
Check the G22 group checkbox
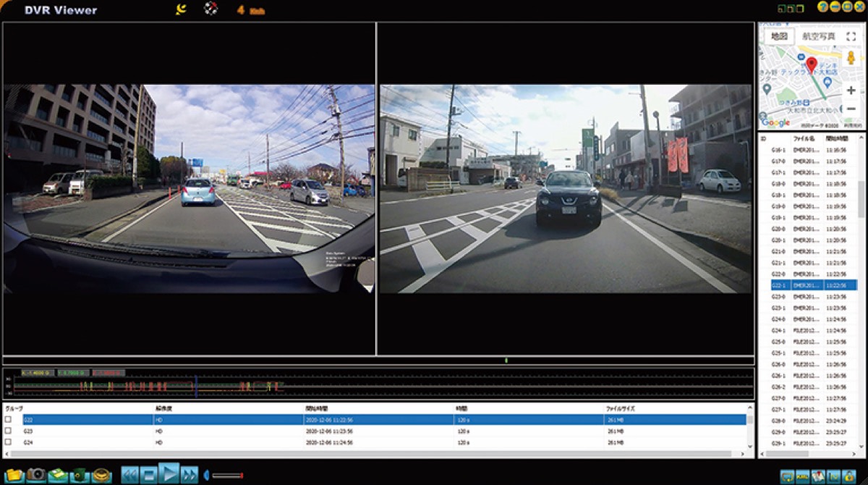9,420
